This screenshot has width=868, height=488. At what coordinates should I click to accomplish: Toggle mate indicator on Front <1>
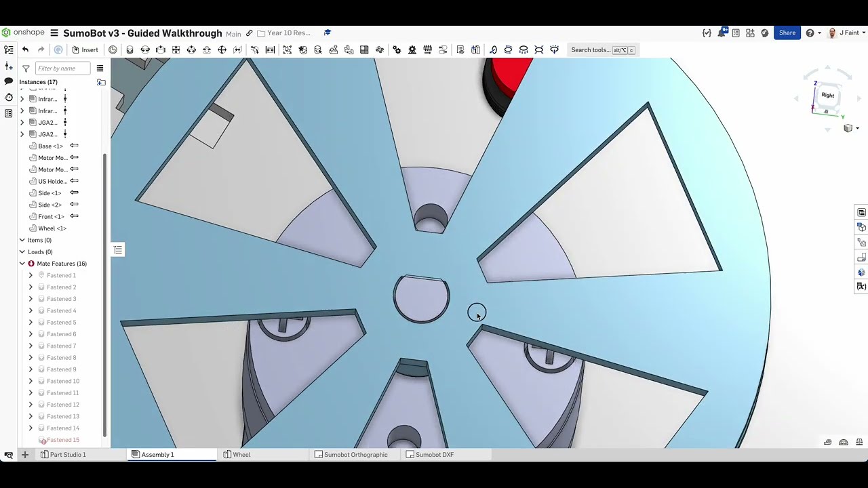(x=74, y=216)
